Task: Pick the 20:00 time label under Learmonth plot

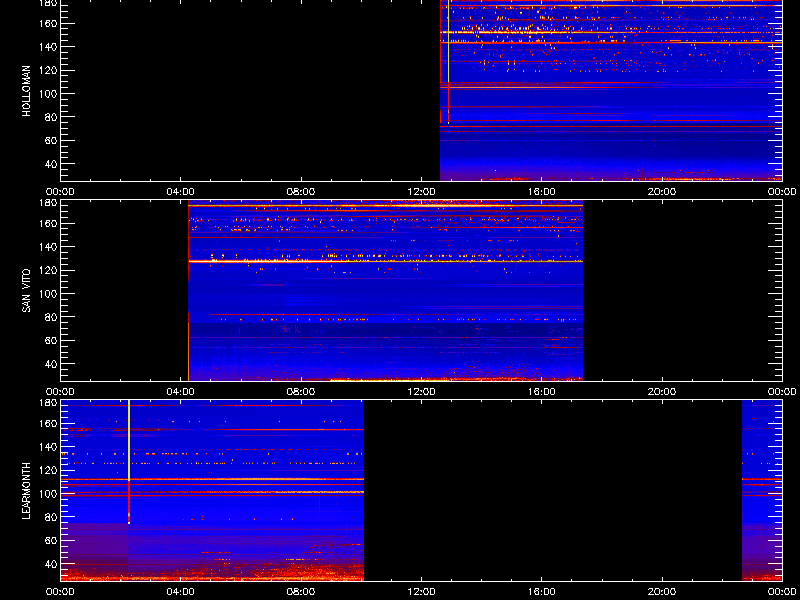Action: click(x=662, y=592)
